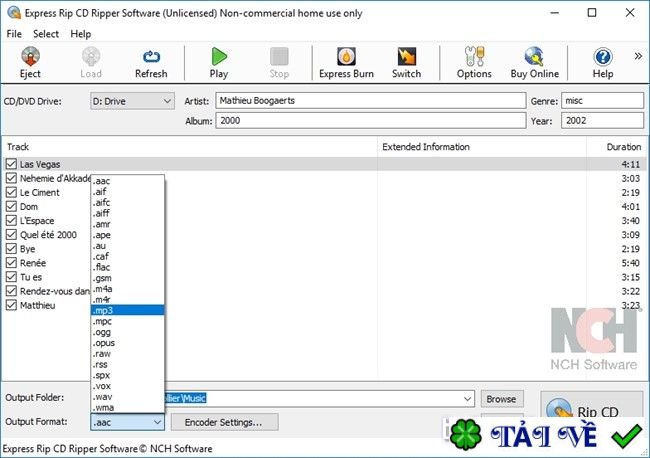Uncheck the Renée track
This screenshot has width=650, height=458.
11,263
